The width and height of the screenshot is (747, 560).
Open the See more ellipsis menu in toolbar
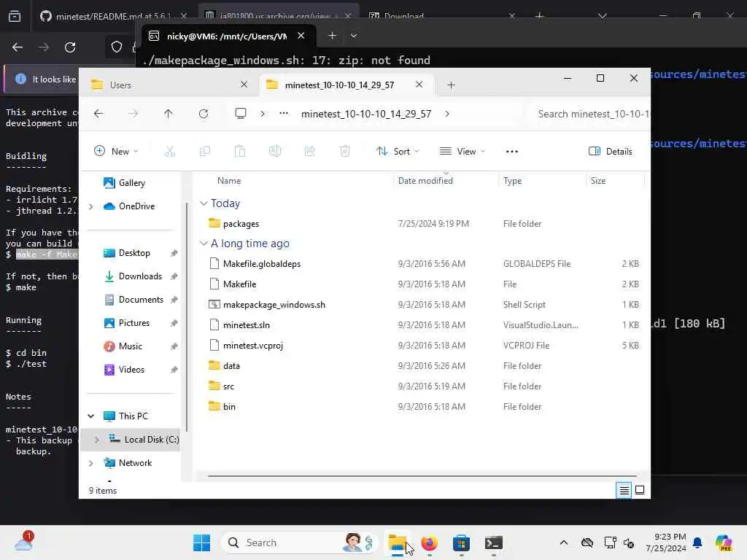(x=511, y=152)
